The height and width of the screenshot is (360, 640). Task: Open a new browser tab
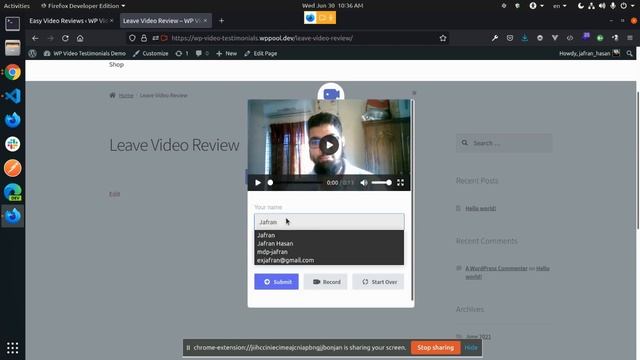221,20
